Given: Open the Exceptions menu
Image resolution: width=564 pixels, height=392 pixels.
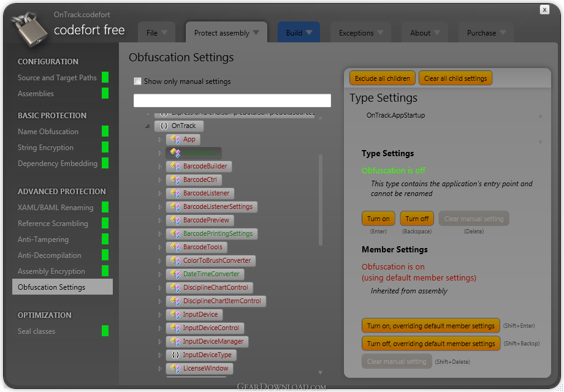Looking at the screenshot, I should point(360,32).
